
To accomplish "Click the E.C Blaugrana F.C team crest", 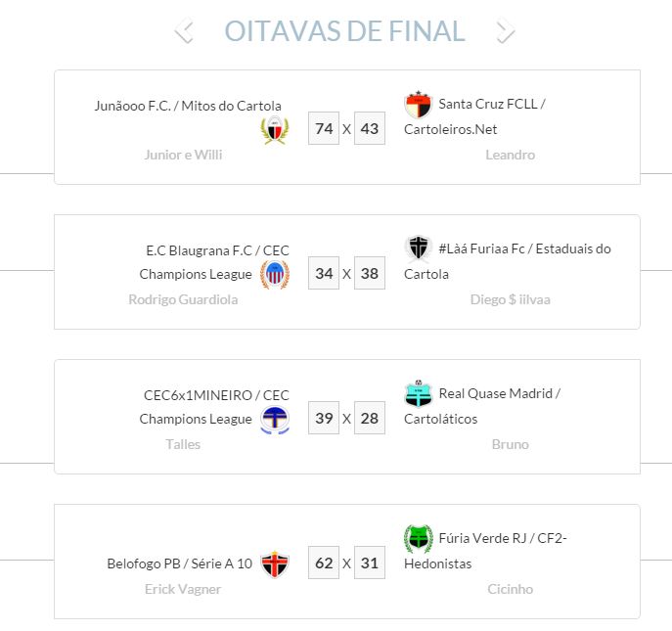I will pos(275,275).
